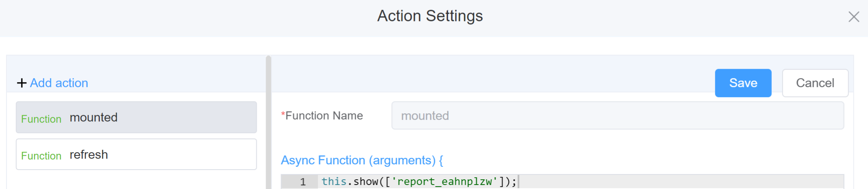Focus the Function Name input field
868x189 pixels.
point(617,116)
